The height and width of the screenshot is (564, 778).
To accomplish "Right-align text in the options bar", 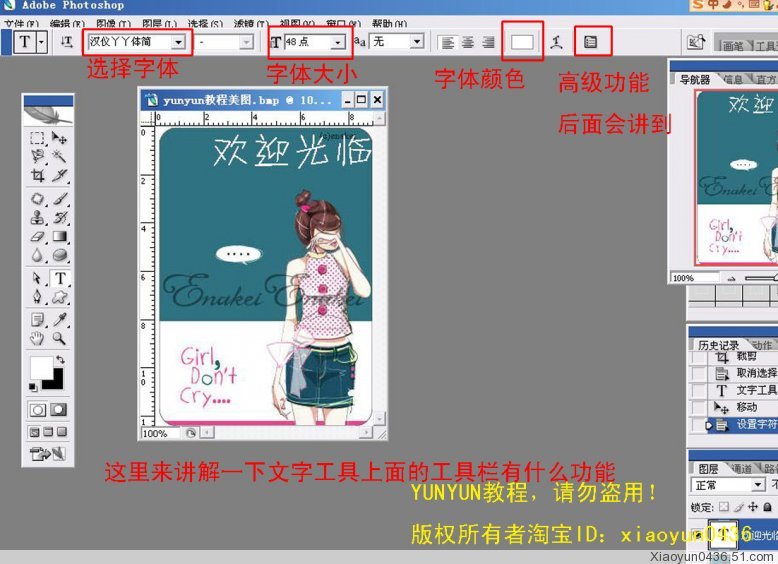I will [x=488, y=43].
